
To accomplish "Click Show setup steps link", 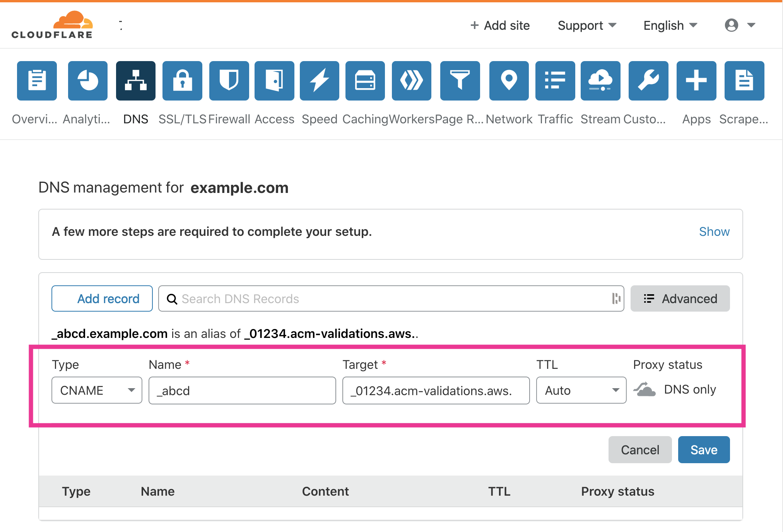I will (x=714, y=232).
